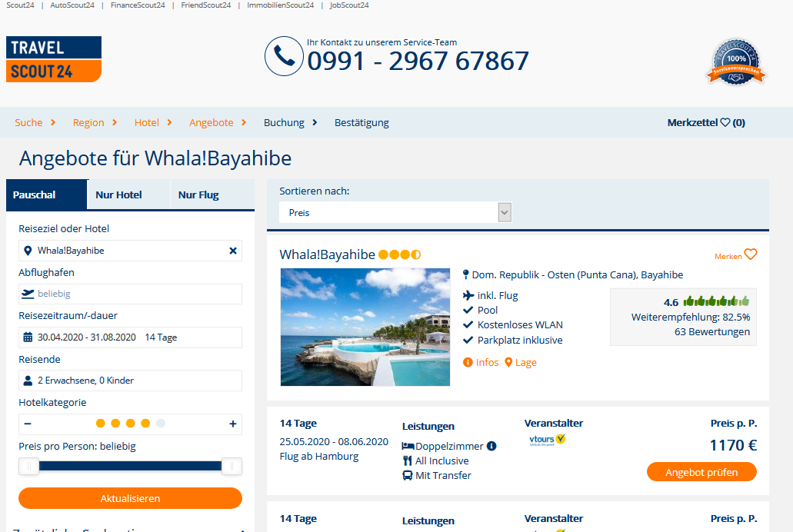This screenshot has height=532, width=793.
Task: Click the vtours operator logo
Action: (547, 440)
